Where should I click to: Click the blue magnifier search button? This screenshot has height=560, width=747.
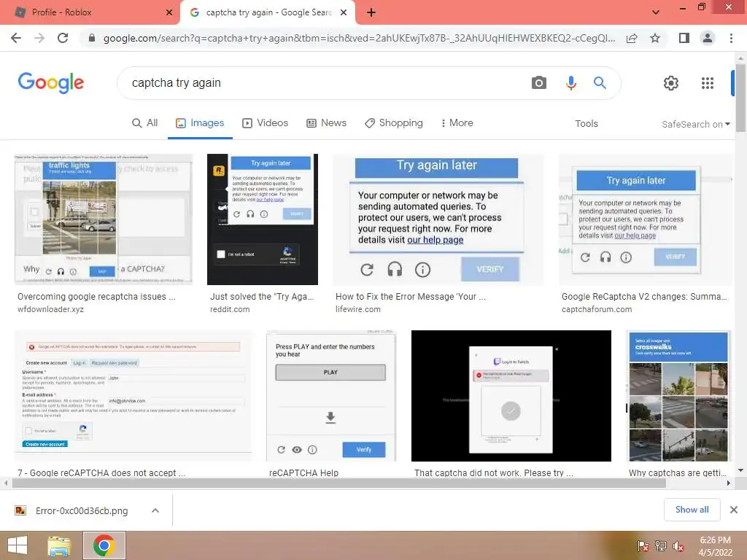pyautogui.click(x=600, y=83)
